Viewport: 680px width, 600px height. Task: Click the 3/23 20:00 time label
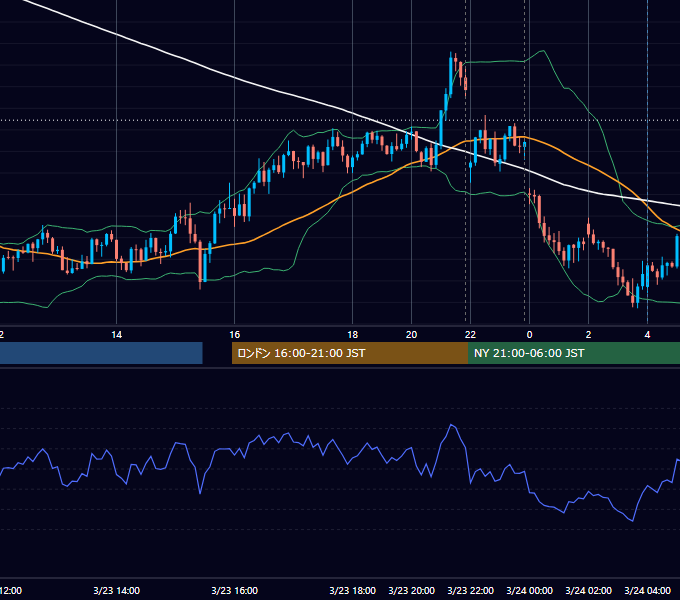(412, 590)
